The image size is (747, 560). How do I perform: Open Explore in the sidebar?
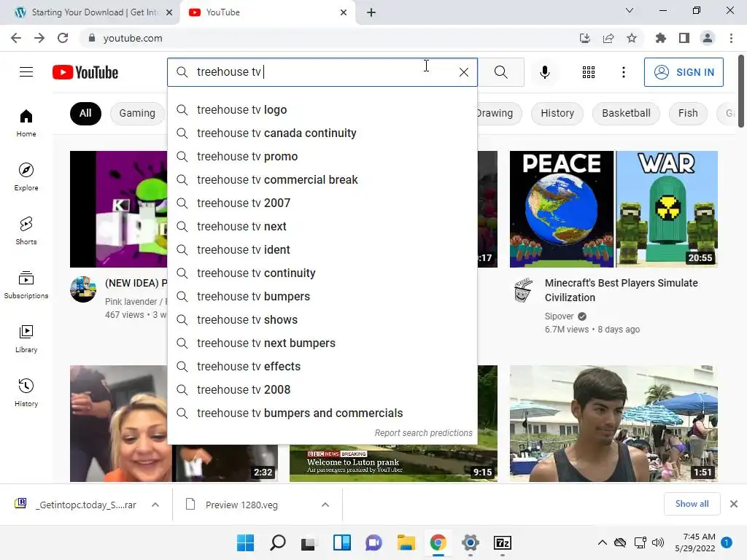tap(26, 177)
